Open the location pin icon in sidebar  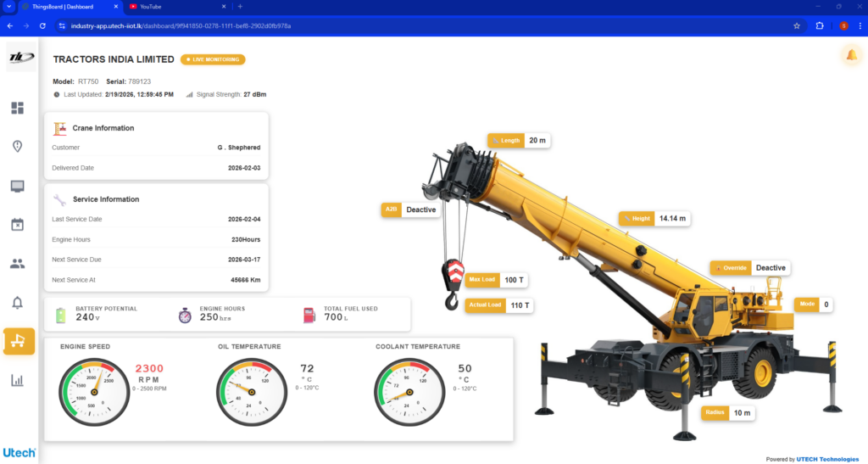point(18,146)
